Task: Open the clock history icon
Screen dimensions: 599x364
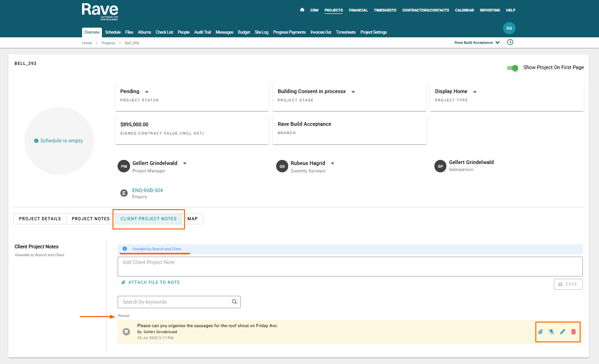Action: click(x=510, y=42)
